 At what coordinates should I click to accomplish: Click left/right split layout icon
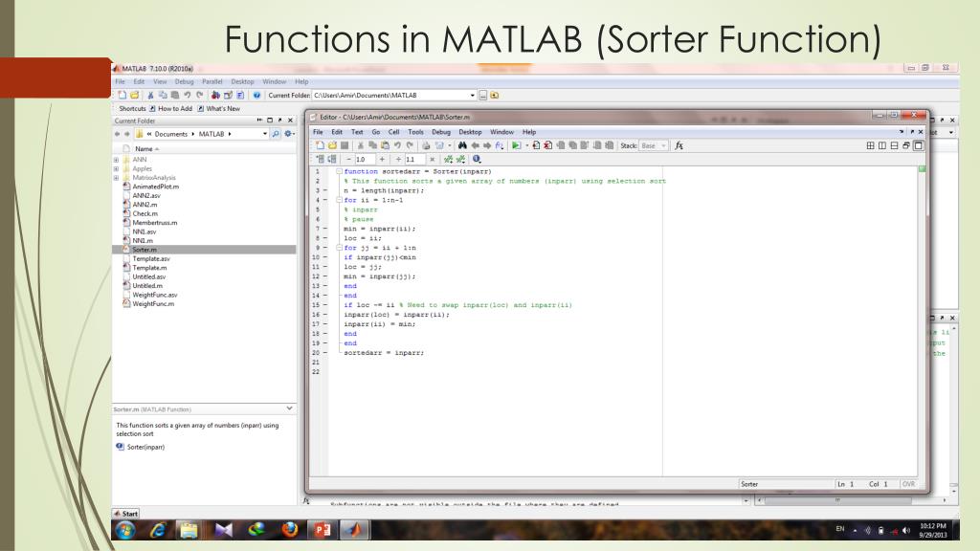[x=881, y=145]
